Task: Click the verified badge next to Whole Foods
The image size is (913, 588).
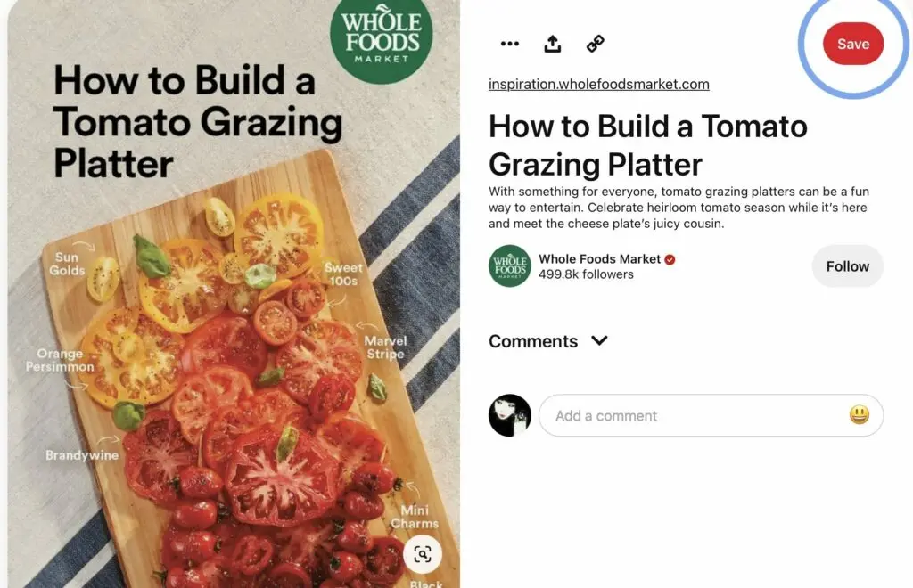Action: coord(670,259)
